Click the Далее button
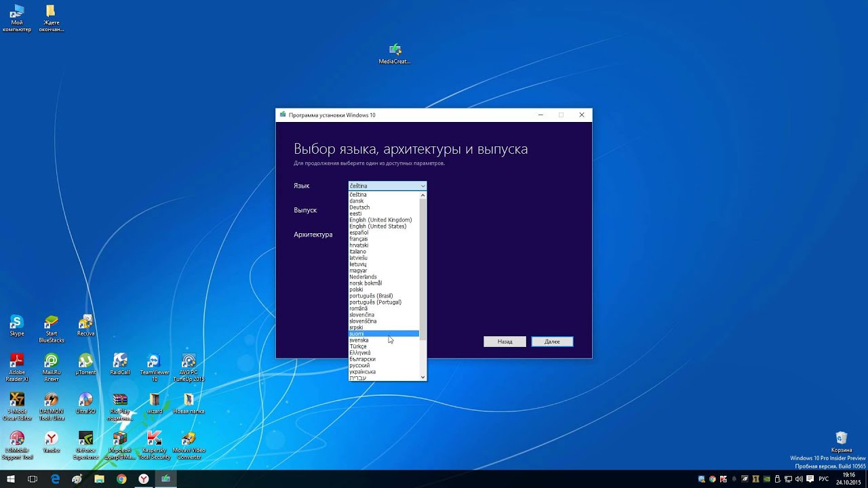The image size is (868, 488). click(x=552, y=342)
